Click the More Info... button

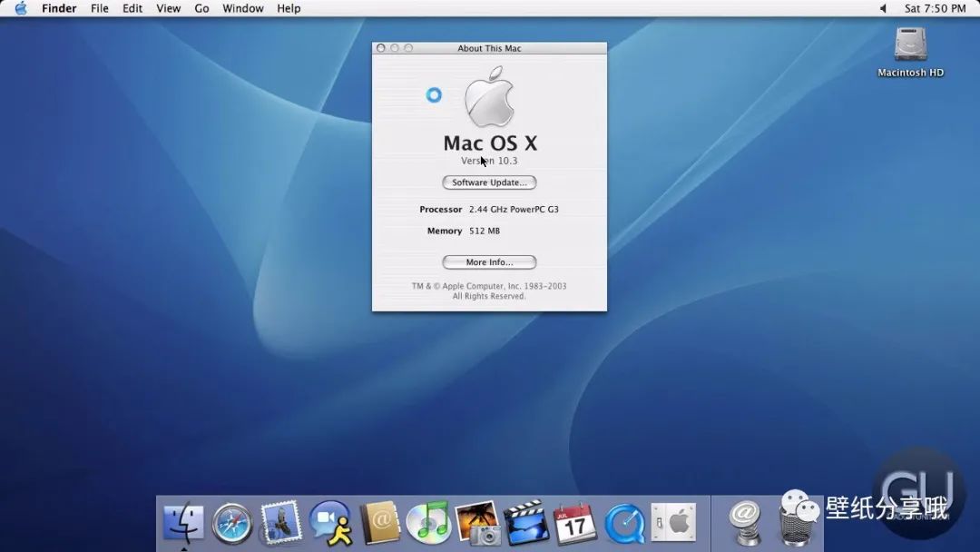(x=489, y=262)
